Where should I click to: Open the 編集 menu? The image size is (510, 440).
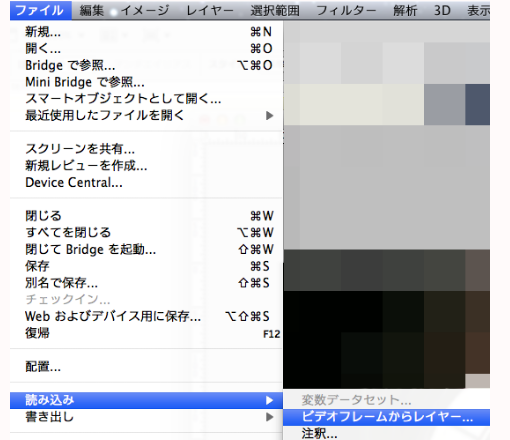tap(92, 10)
